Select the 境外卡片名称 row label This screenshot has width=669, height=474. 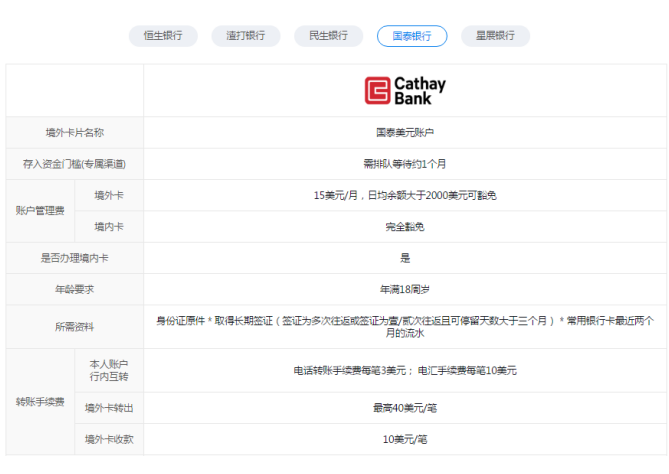[75, 133]
